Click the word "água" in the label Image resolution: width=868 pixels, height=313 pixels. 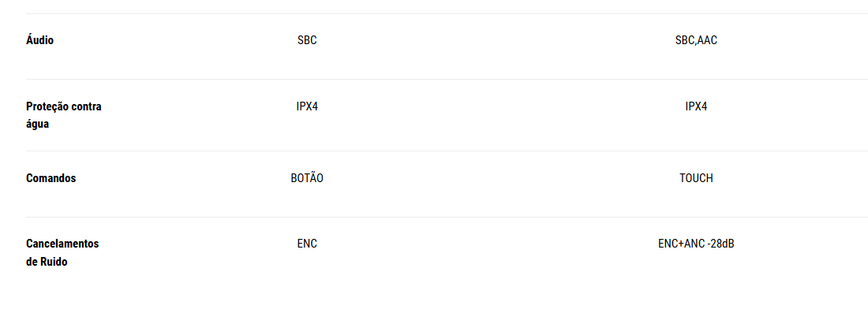tap(38, 124)
